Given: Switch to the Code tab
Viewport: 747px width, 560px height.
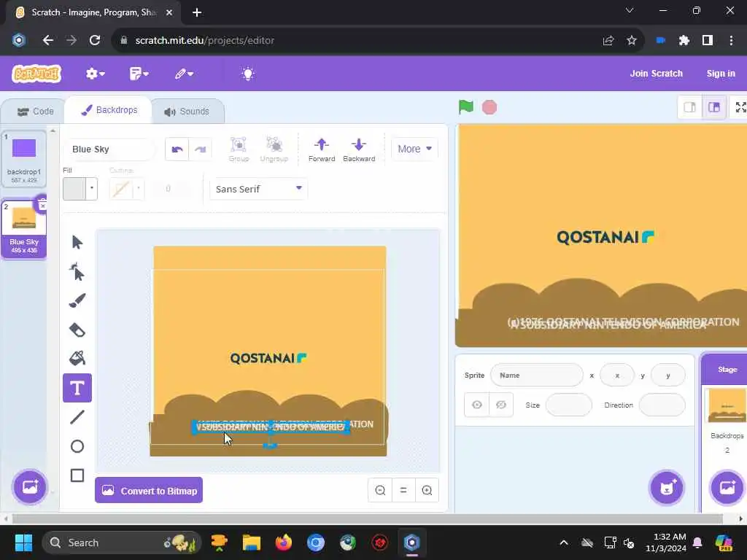Looking at the screenshot, I should [x=35, y=112].
